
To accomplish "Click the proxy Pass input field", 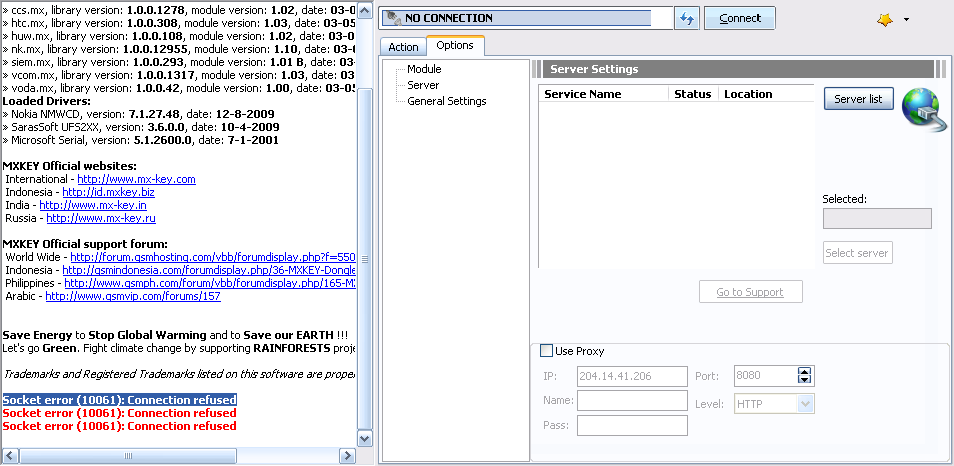I will click(632, 425).
